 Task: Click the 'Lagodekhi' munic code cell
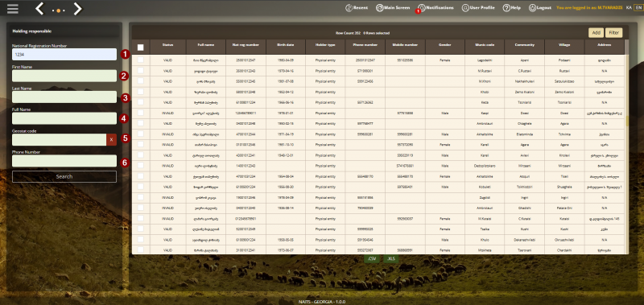click(485, 60)
